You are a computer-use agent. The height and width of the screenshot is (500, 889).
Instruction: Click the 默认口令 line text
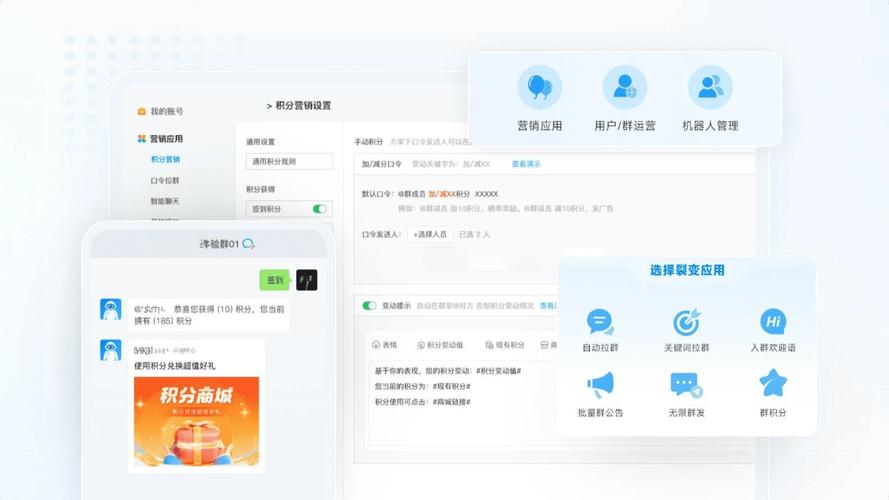430,194
